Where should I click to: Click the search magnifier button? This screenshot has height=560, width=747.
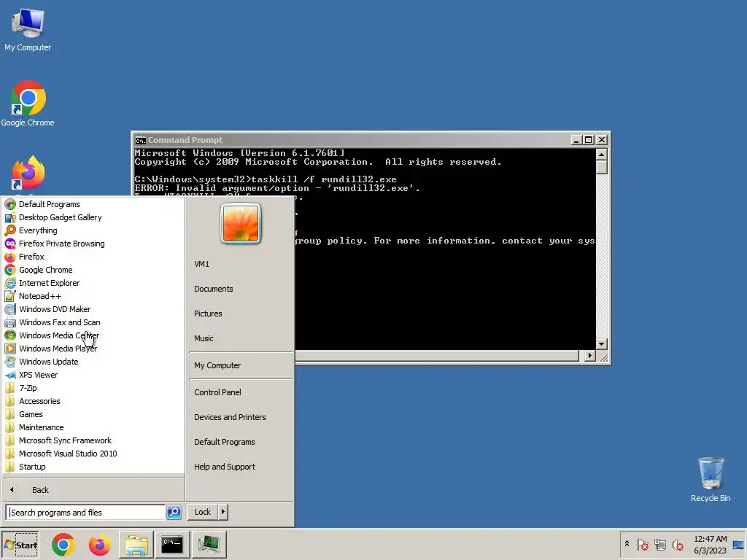tap(174, 513)
